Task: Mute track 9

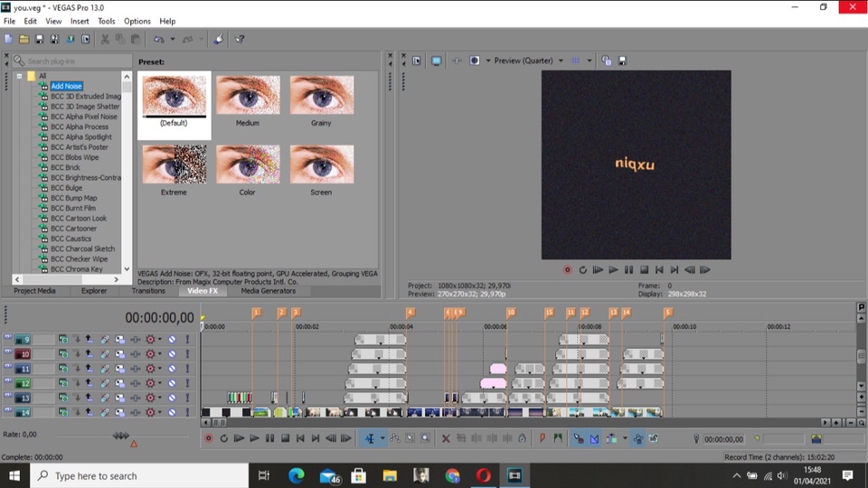Action: pyautogui.click(x=172, y=339)
